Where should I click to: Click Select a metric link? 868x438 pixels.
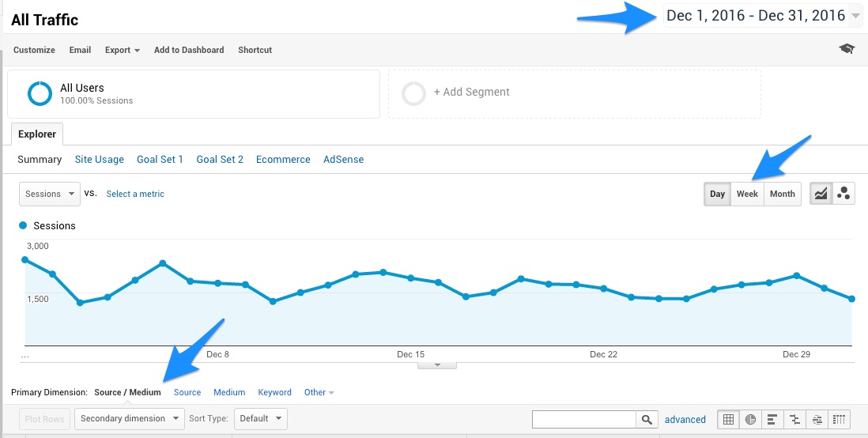(x=135, y=194)
